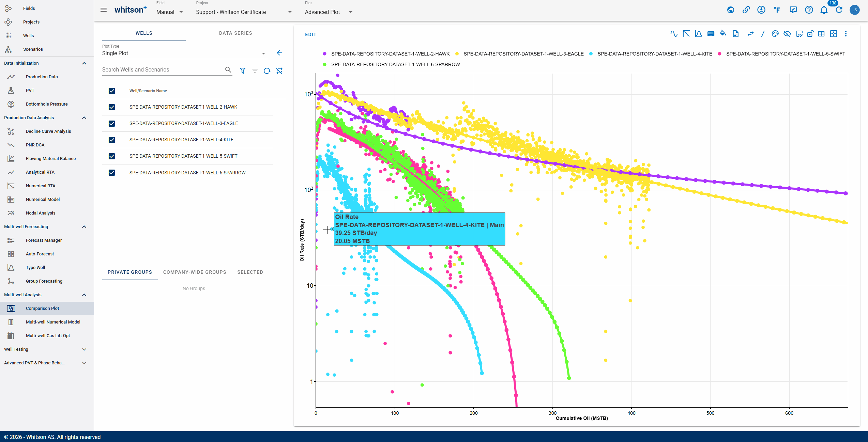Open the help question mark icon
868x442 pixels.
coord(809,10)
